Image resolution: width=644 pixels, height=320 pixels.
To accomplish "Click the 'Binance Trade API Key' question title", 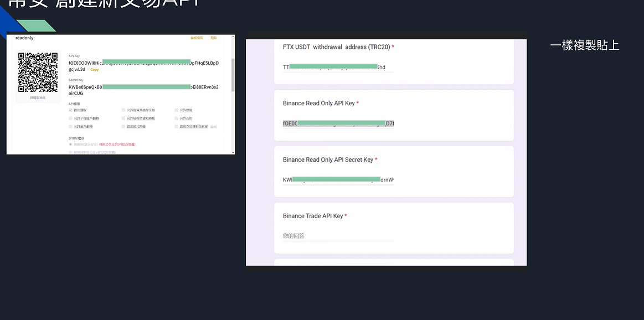I will pyautogui.click(x=313, y=216).
